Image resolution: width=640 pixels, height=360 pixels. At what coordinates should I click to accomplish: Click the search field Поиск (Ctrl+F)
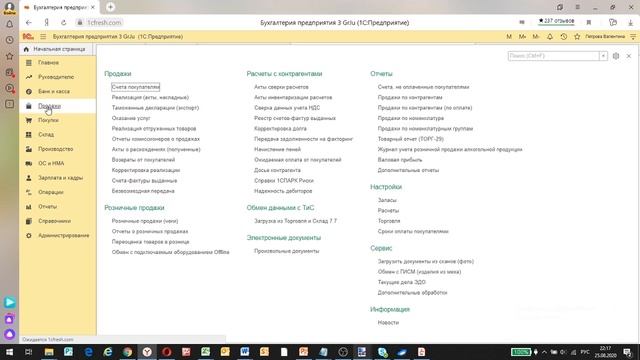pyautogui.click(x=553, y=56)
